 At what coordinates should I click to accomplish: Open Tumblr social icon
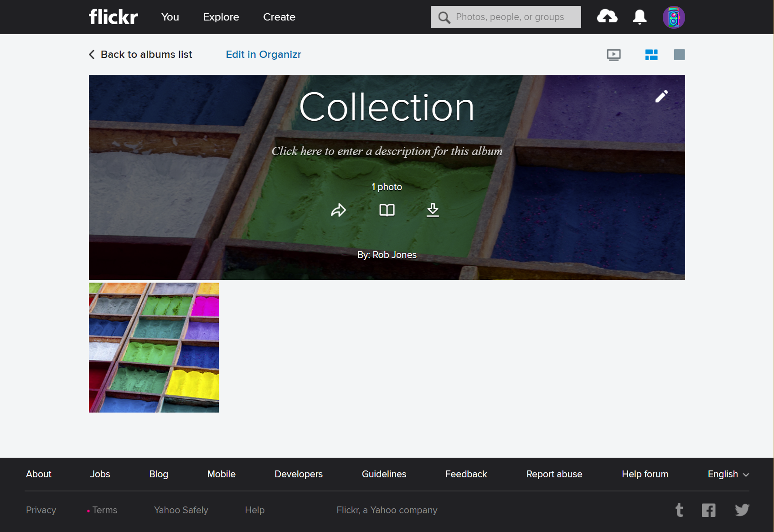[679, 510]
